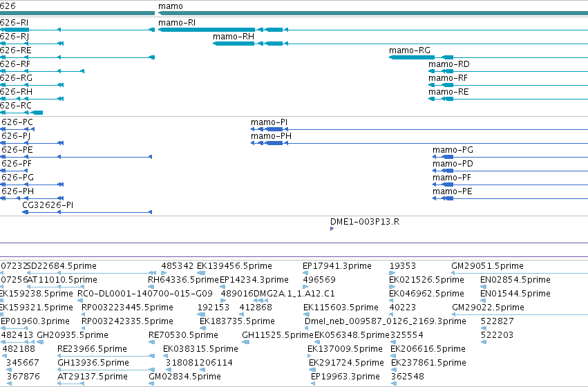
Task: Click the 626-PJ label
Action: (16, 136)
